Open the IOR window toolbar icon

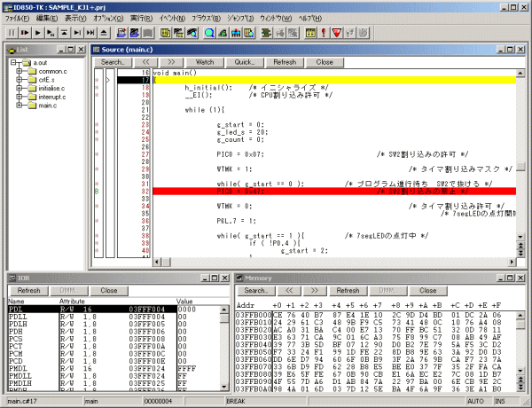(236, 33)
